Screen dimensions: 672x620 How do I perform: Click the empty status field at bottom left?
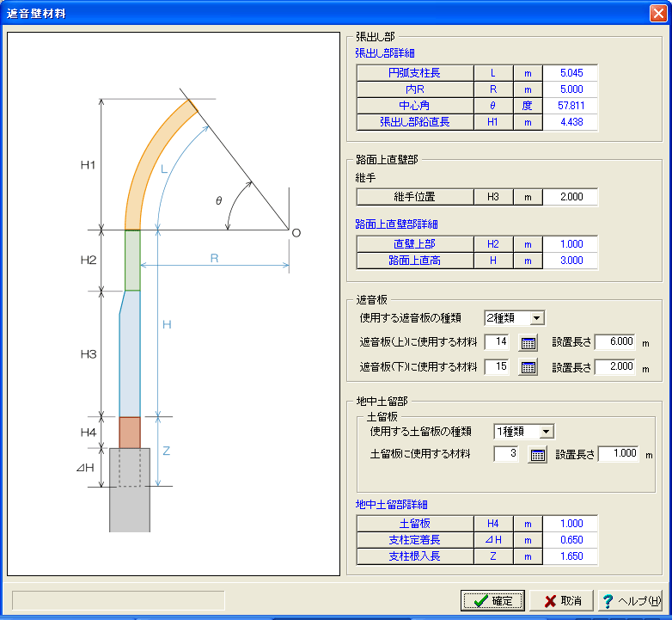click(x=119, y=600)
